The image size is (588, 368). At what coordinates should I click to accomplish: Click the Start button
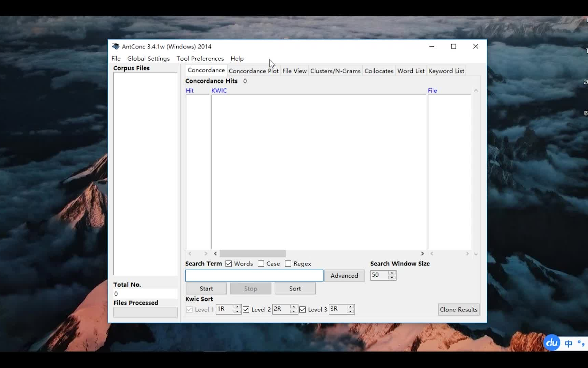pos(206,289)
